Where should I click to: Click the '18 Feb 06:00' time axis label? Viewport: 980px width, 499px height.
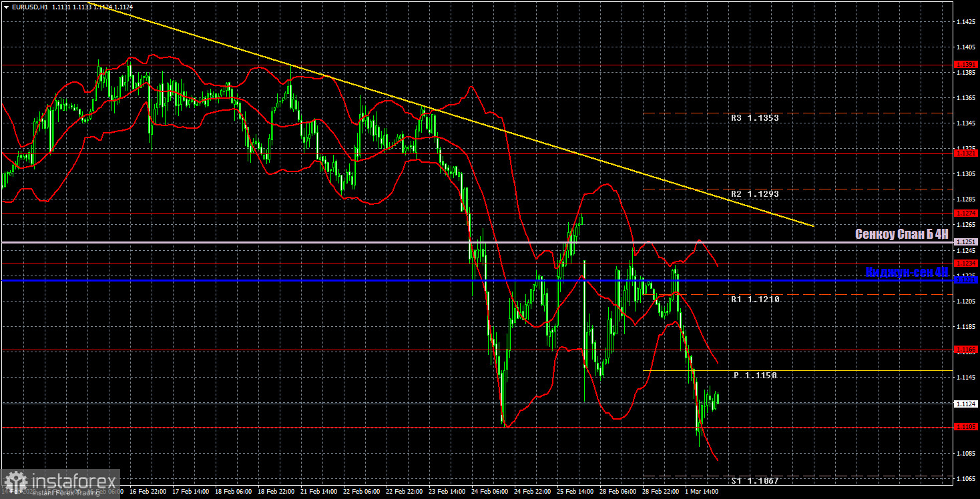[233, 491]
